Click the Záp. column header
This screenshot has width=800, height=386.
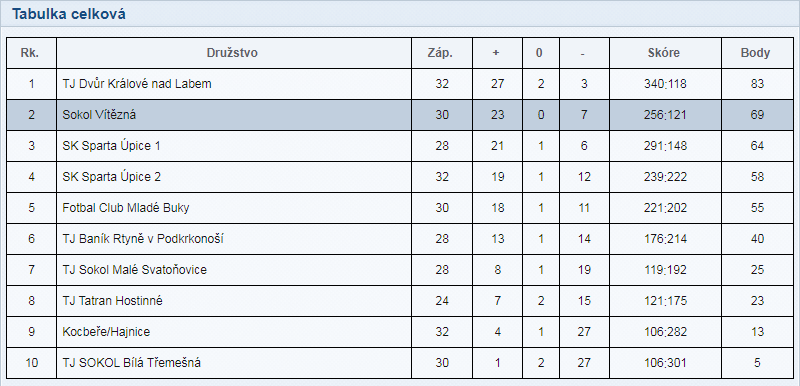click(440, 53)
